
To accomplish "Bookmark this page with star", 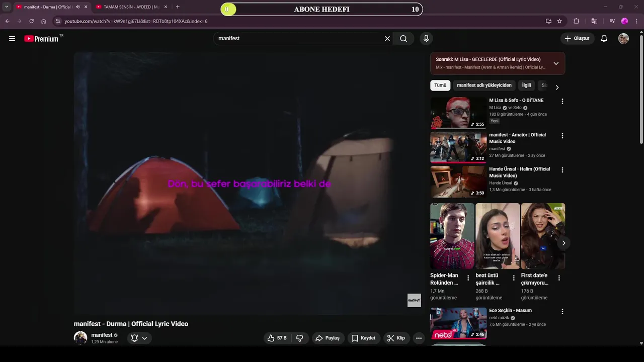I will click(559, 21).
